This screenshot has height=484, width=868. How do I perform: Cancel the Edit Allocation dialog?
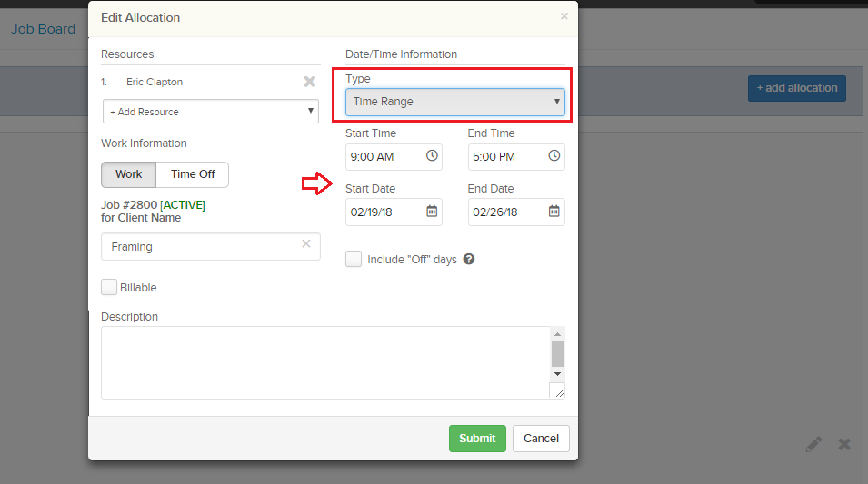(x=541, y=439)
